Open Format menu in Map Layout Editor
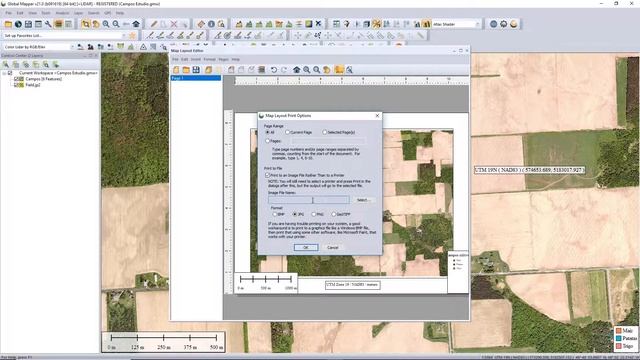640x360 pixels. click(x=209, y=59)
